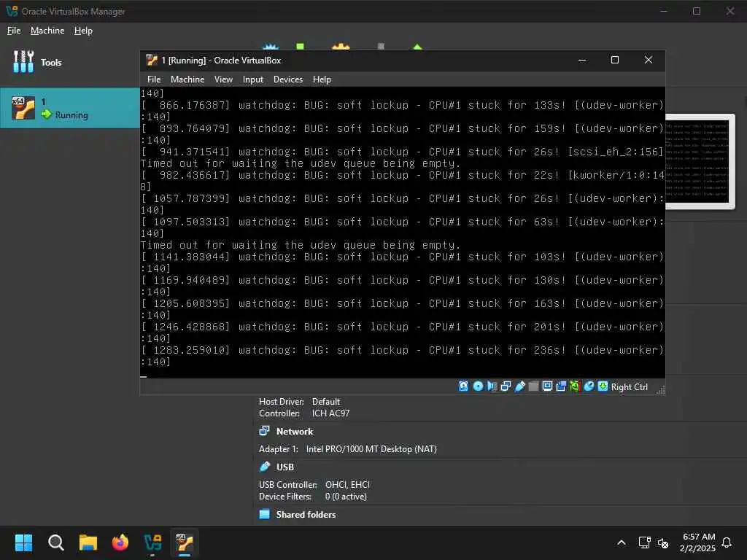
Task: Click the Tools wrench icon in Manager
Action: (23, 62)
